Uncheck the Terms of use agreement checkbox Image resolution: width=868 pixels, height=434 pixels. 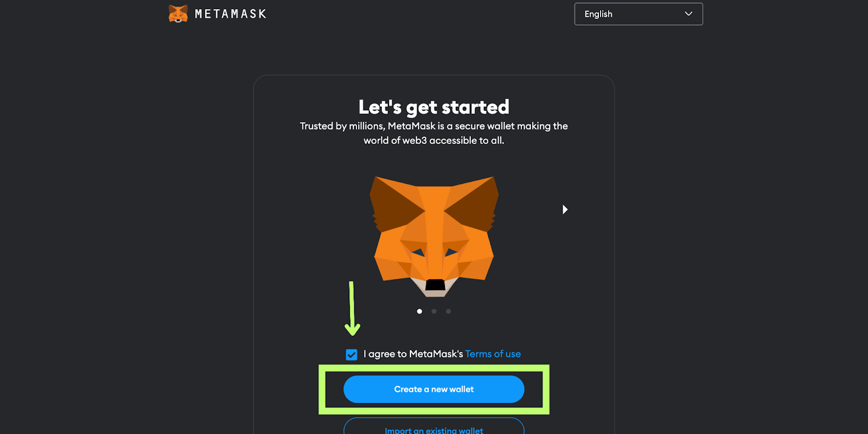[352, 355]
